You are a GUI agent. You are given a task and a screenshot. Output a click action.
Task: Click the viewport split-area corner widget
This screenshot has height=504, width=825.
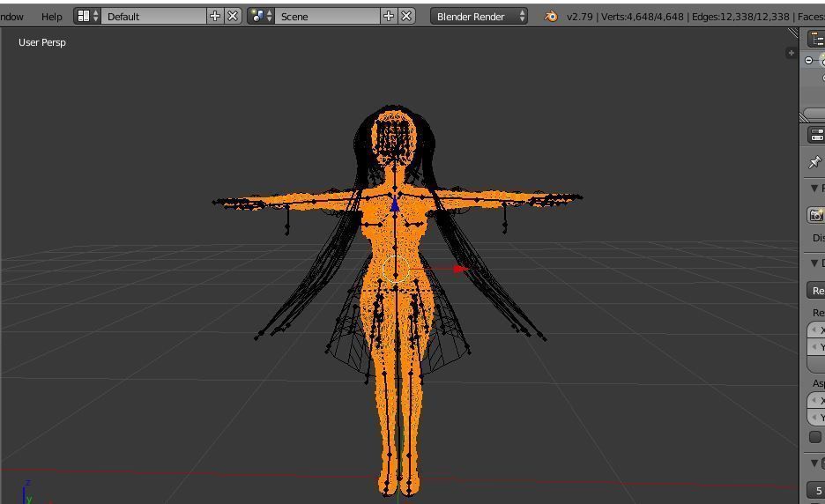[793, 33]
